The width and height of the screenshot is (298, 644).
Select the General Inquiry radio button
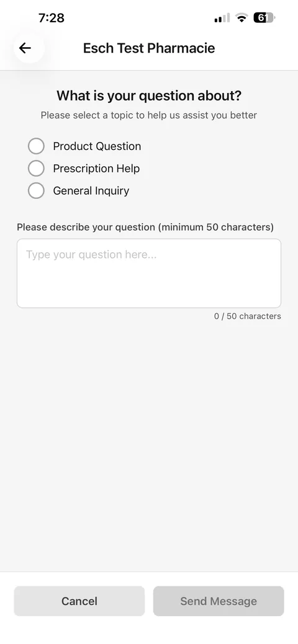coord(36,190)
